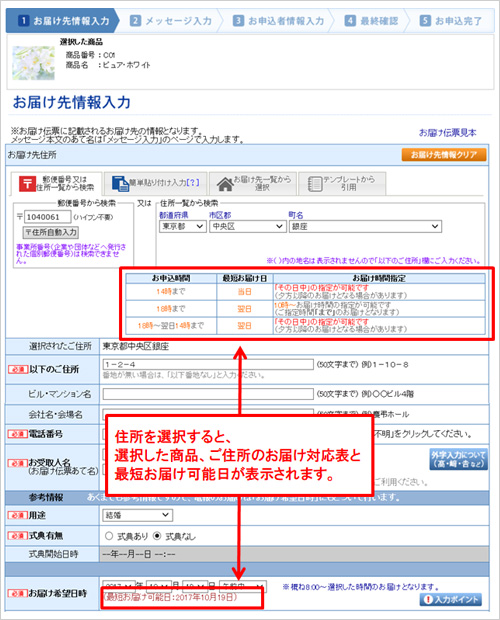Image resolution: width=500 pixels, height=620 pixels.
Task: Click the red postal mark icon tab
Action: (x=27, y=183)
